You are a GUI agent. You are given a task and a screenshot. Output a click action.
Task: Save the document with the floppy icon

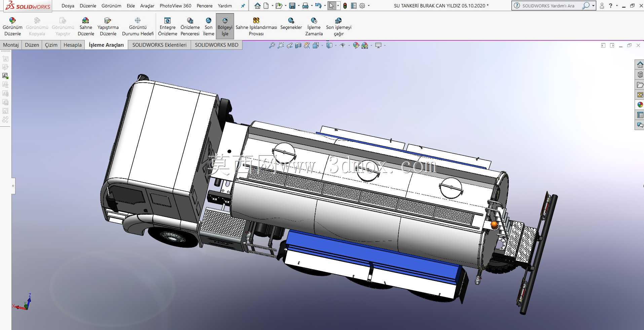[x=292, y=6]
